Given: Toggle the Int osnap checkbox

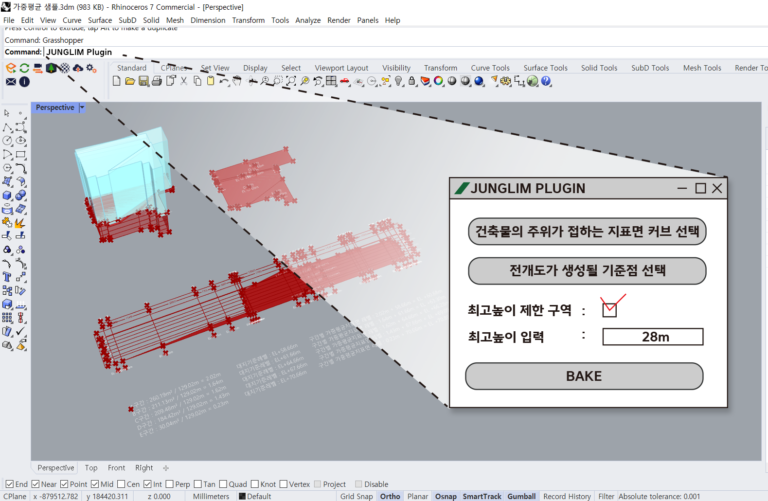Looking at the screenshot, I should click(148, 484).
